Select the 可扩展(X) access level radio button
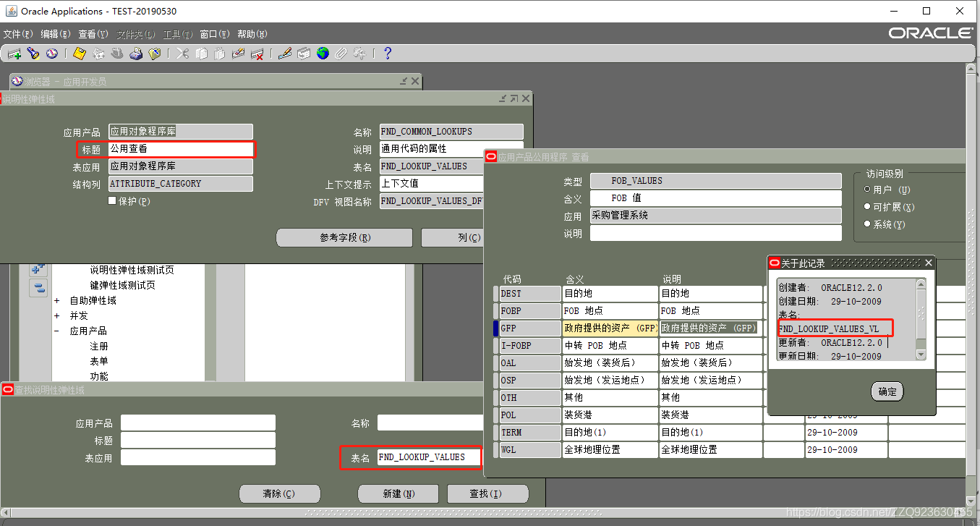This screenshot has height=526, width=980. 868,207
